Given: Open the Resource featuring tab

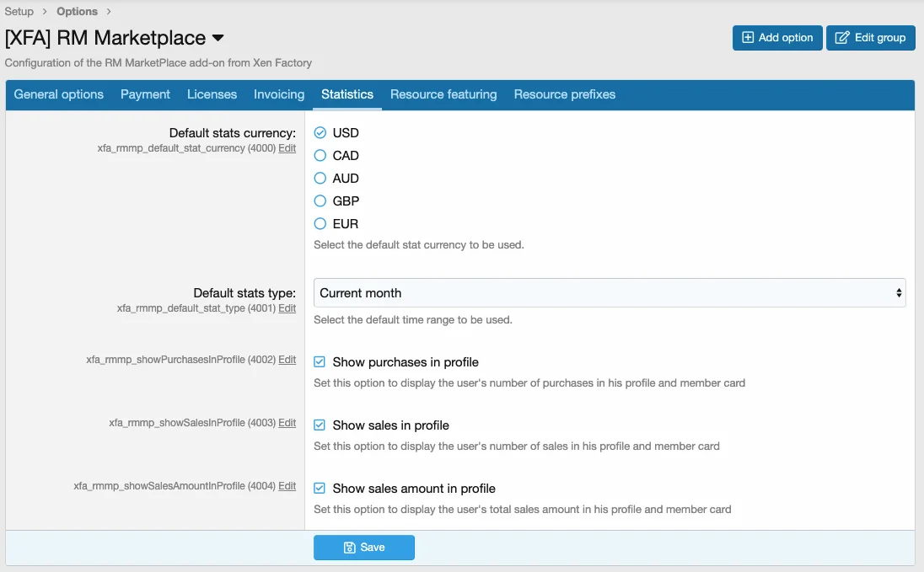Looking at the screenshot, I should (x=443, y=94).
